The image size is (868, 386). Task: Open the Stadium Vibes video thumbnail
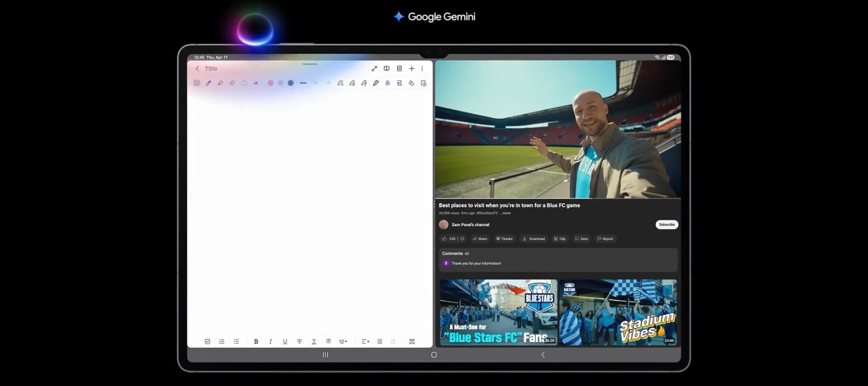[x=618, y=312]
